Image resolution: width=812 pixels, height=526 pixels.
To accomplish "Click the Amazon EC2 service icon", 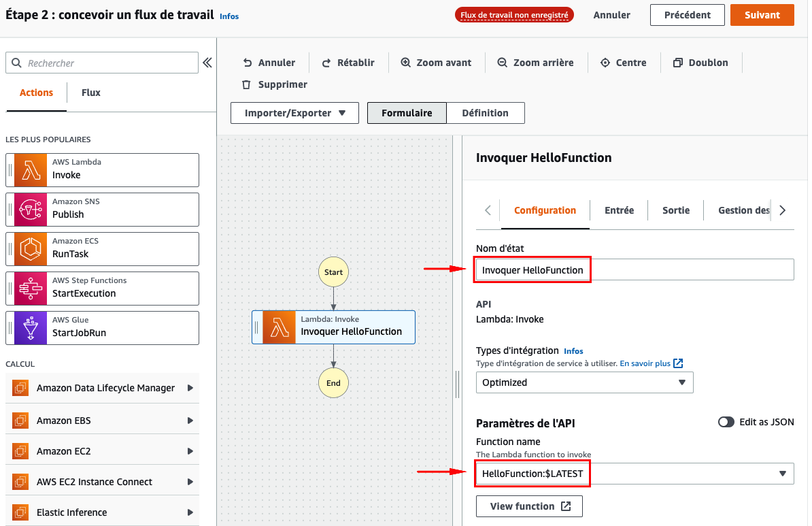I will point(20,451).
